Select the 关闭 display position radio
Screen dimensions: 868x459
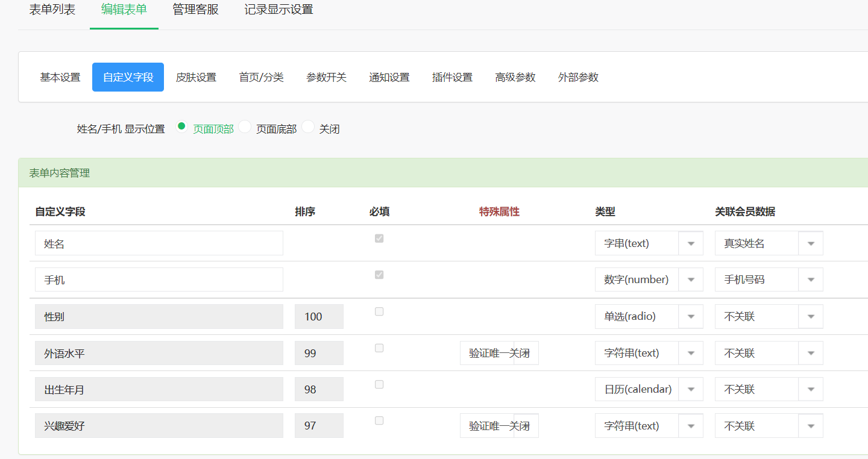(308, 127)
